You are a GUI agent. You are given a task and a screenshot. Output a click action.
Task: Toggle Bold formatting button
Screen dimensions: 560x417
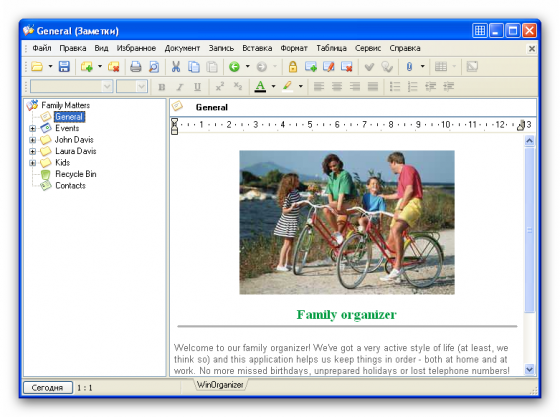161,87
